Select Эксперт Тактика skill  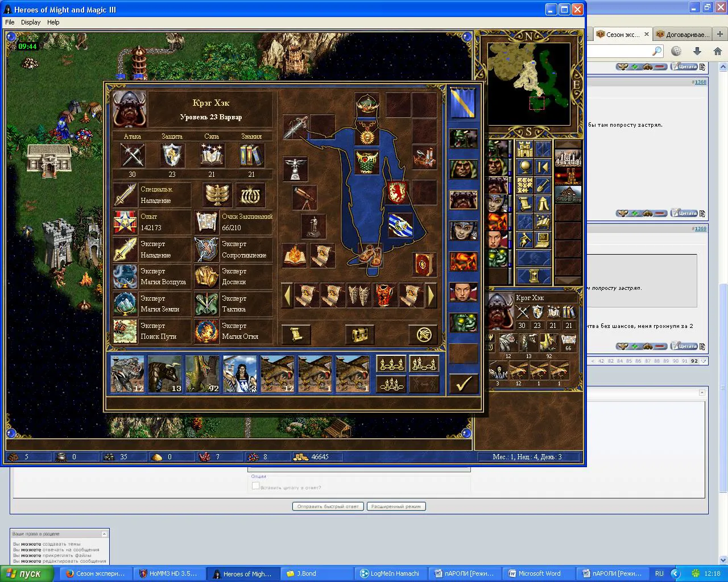234,304
